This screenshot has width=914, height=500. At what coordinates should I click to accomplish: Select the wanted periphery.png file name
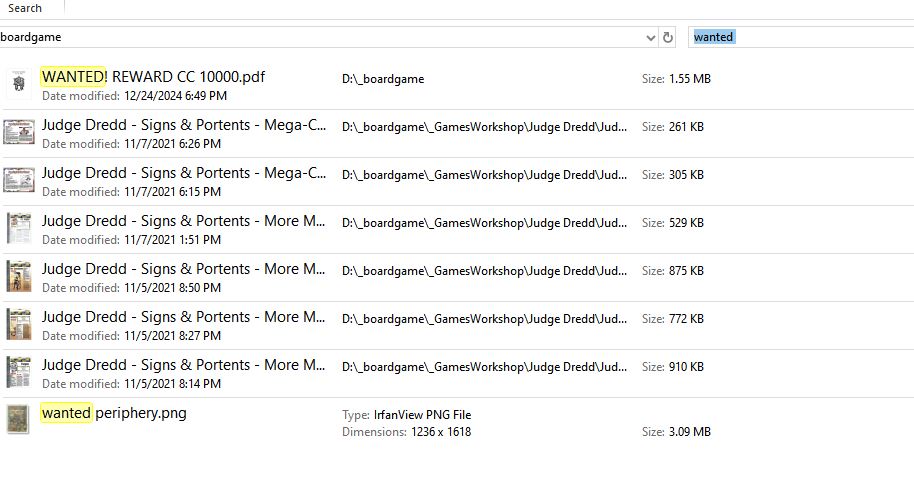click(114, 413)
